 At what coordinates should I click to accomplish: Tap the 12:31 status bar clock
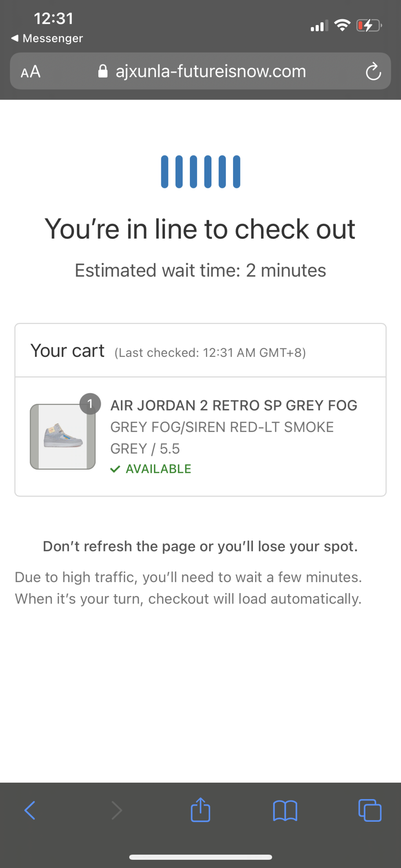[54, 18]
